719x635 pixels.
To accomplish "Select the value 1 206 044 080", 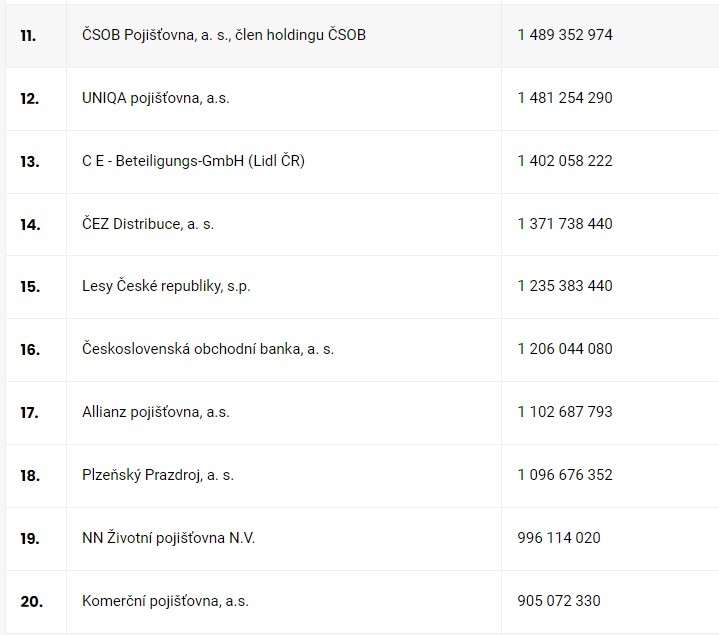I will 565,349.
